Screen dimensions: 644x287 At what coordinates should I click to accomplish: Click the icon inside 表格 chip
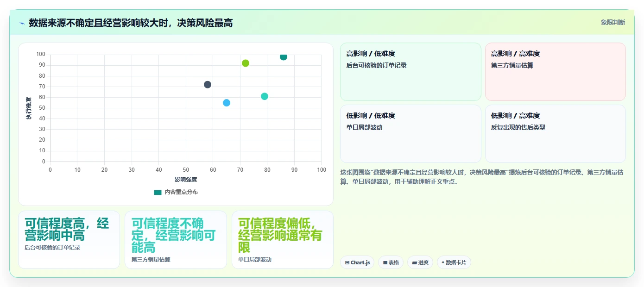[x=385, y=263]
